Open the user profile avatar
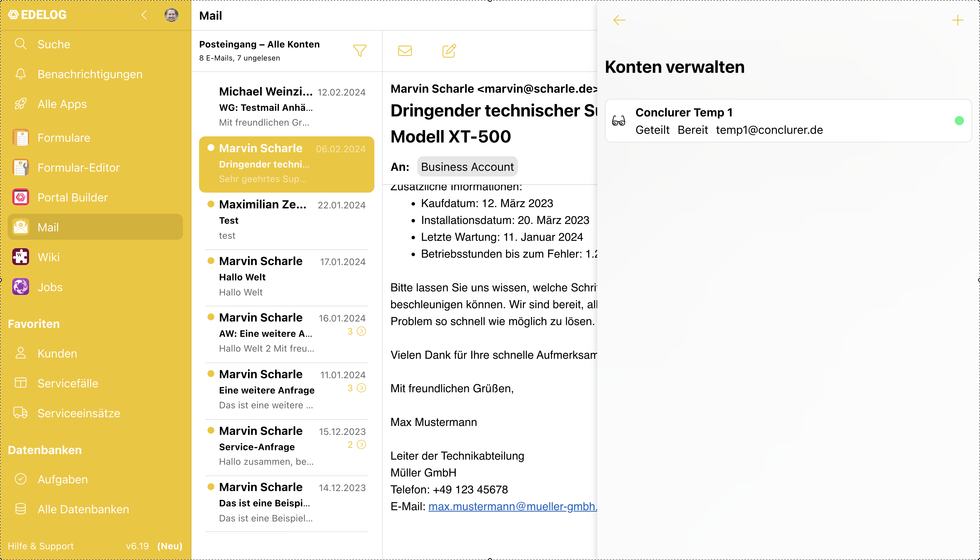Screen dimensions: 980x560 point(171,15)
